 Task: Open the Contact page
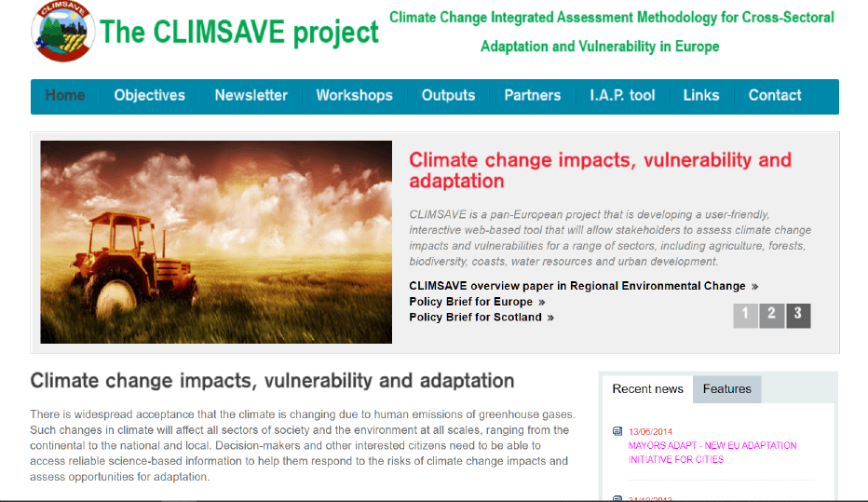(x=774, y=96)
